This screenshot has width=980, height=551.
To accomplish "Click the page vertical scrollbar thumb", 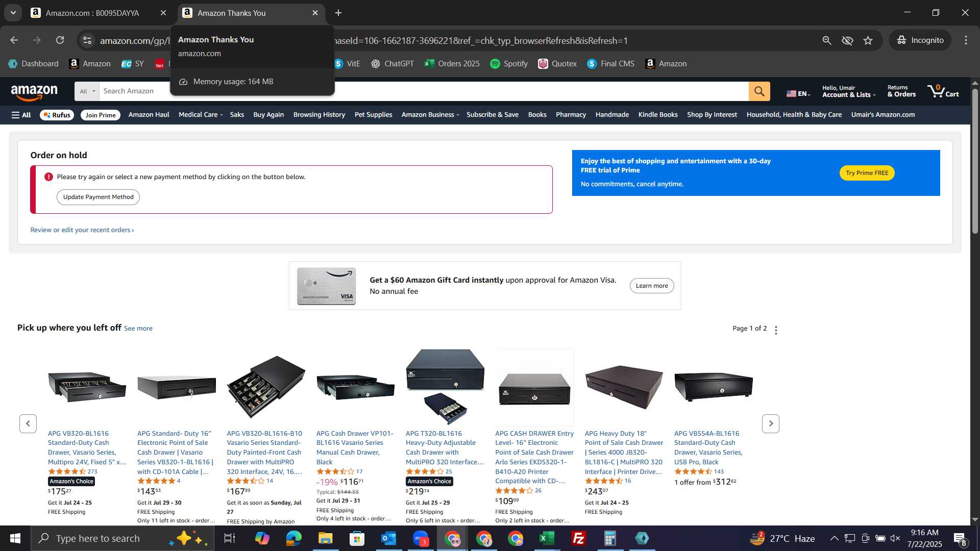I will 975,161.
